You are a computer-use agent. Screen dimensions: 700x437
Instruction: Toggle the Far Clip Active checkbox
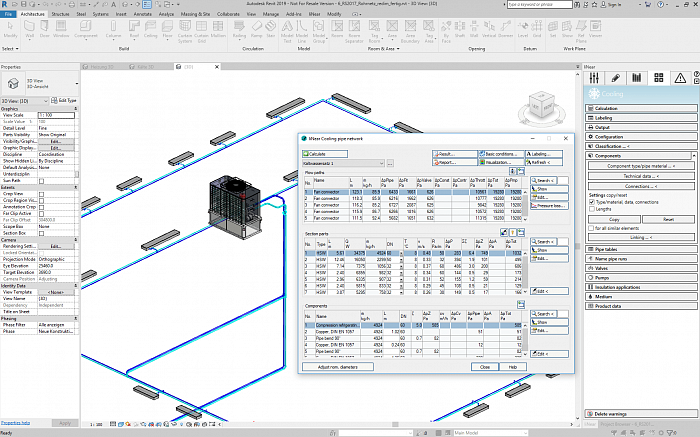point(42,214)
